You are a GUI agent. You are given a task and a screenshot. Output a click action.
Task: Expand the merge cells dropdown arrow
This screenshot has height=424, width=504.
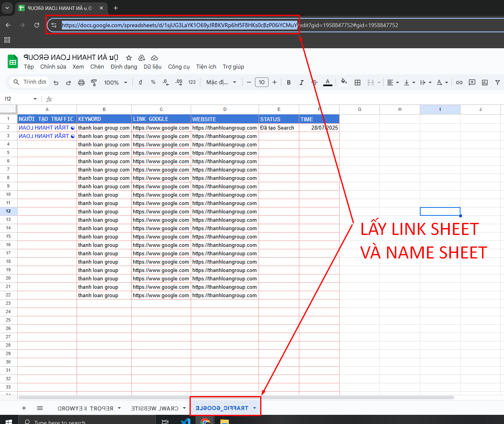pos(379,83)
